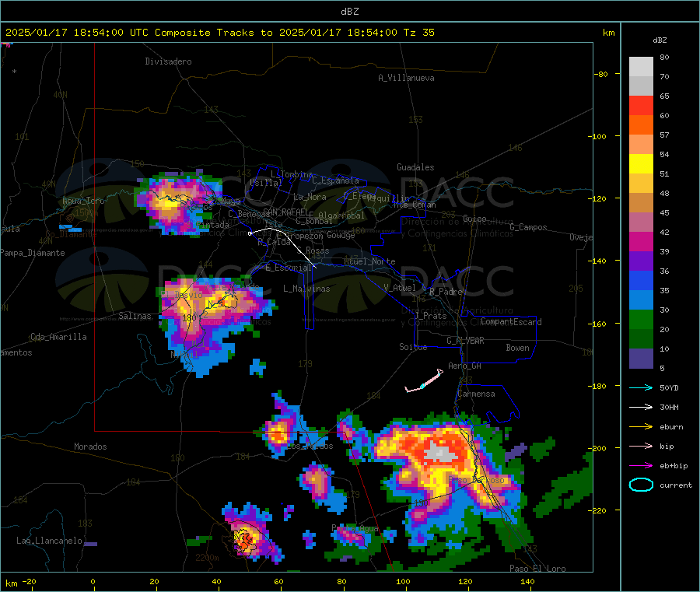Viewport: 700px width, 592px height.
Task: Click the 100 km horizontal axis label
Action: point(403,581)
